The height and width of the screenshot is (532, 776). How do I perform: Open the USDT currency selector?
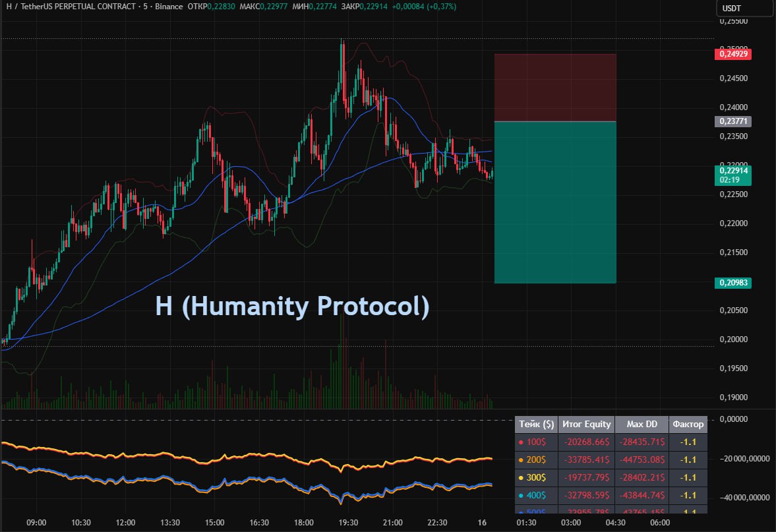coord(744,8)
